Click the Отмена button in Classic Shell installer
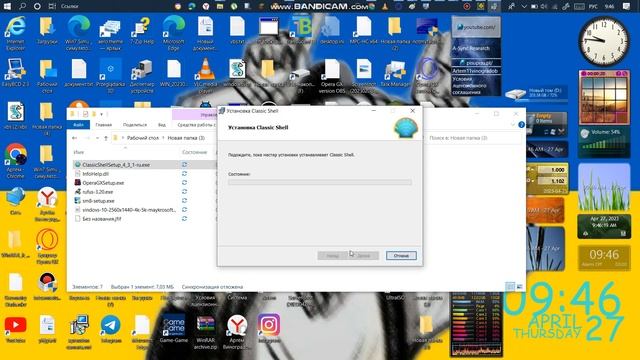Viewport: 640px width, 360px height. click(401, 256)
